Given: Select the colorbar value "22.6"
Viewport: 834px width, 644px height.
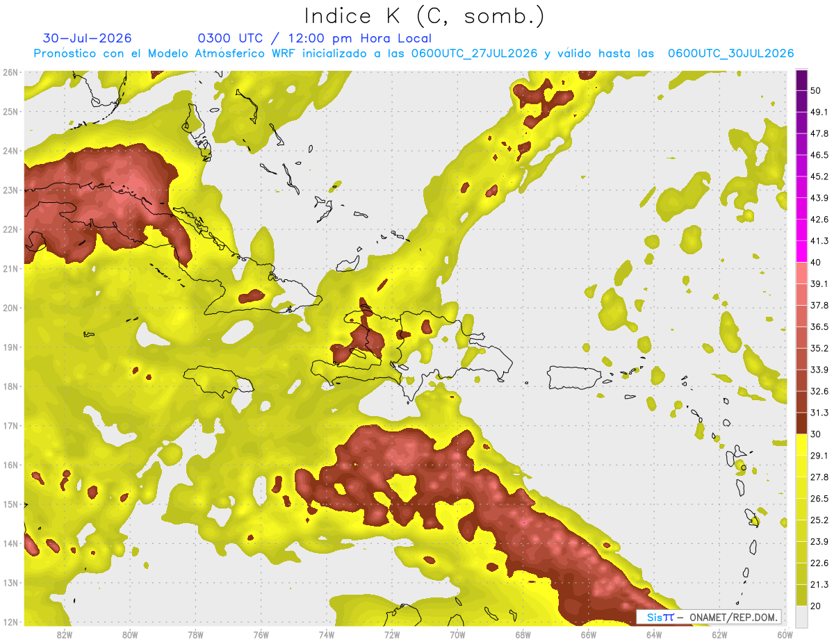Looking at the screenshot, I should [x=819, y=563].
